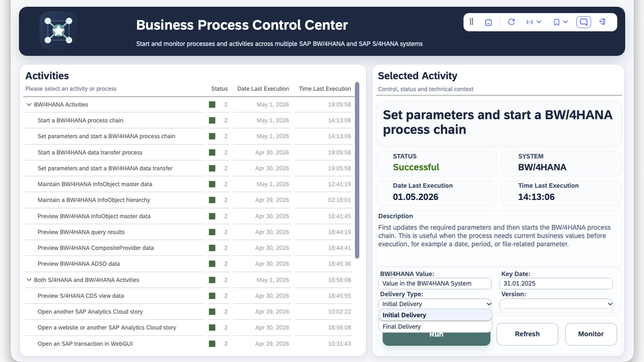Select Set parameters and start a BW/4HANA data transfer

coord(105,168)
